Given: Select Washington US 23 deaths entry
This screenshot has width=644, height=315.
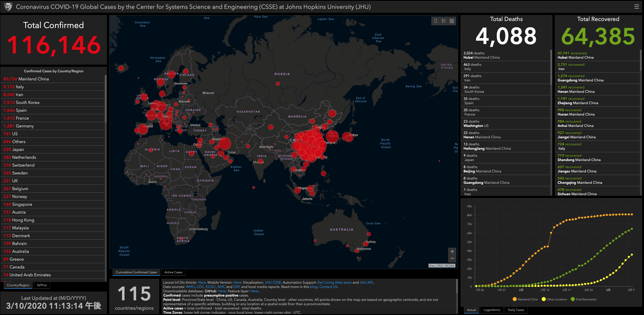Looking at the screenshot, I should [x=506, y=124].
